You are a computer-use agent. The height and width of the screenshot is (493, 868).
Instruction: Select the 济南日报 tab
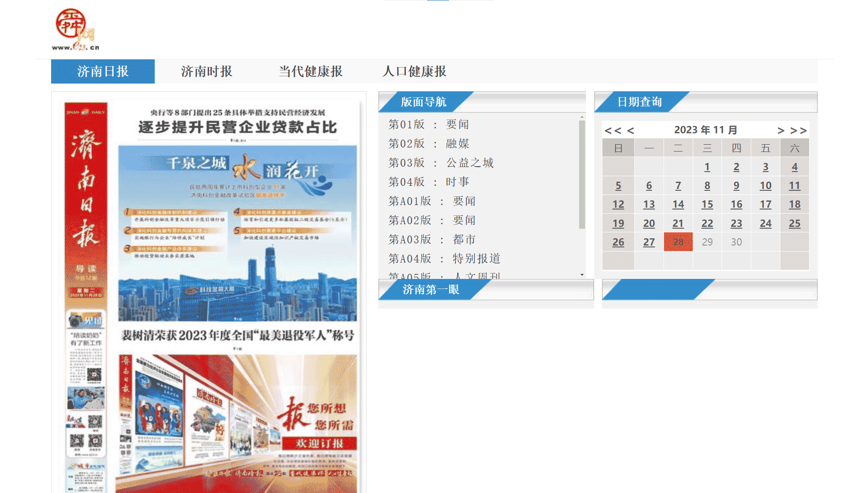[x=103, y=72]
